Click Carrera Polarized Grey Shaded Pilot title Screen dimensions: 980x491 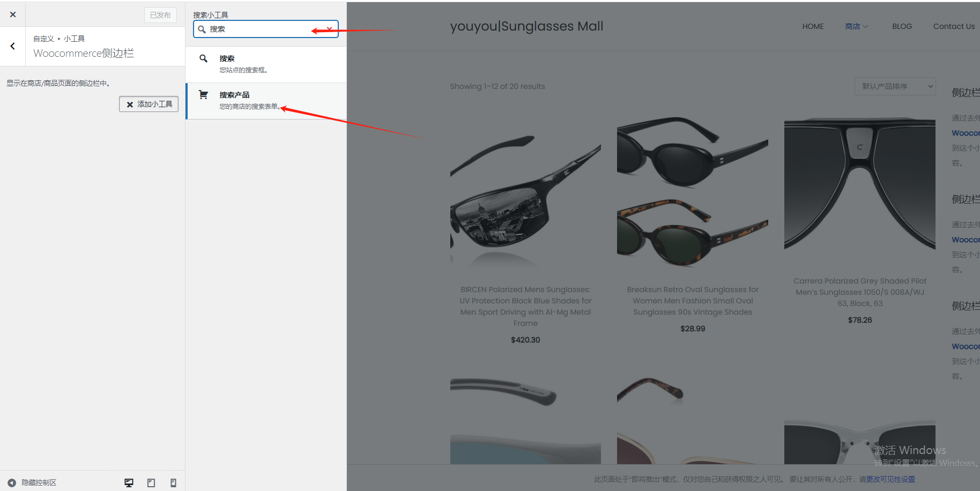point(860,292)
